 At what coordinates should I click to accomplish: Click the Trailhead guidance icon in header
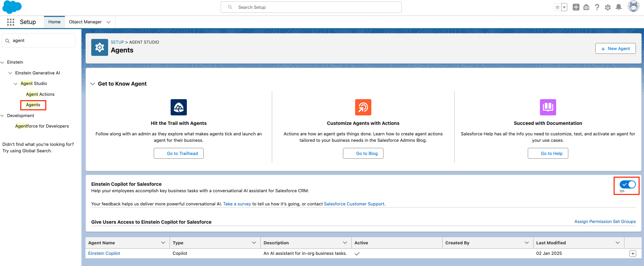(x=586, y=7)
